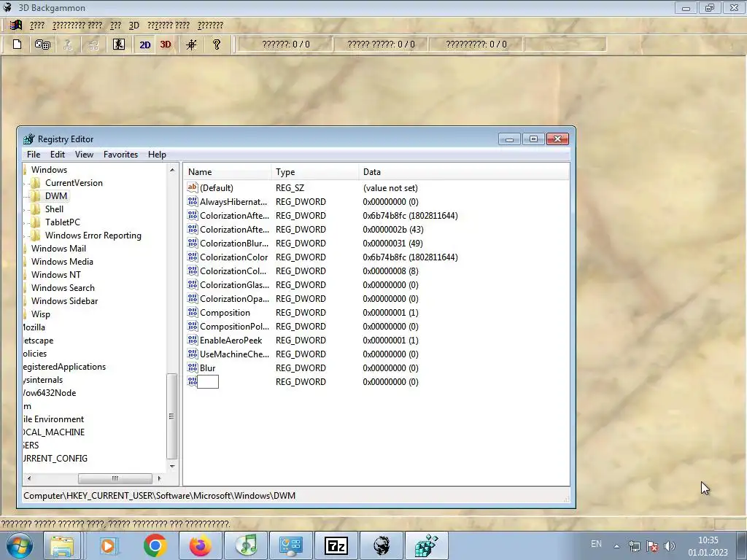Click the Type column header
This screenshot has height=560, width=747.
[x=315, y=172]
